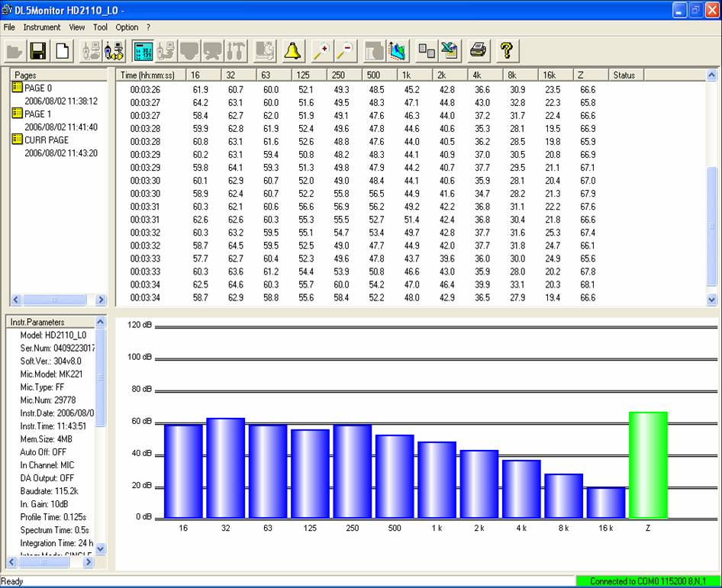Click the Model: HD2110_L0 parameter

coord(53,335)
